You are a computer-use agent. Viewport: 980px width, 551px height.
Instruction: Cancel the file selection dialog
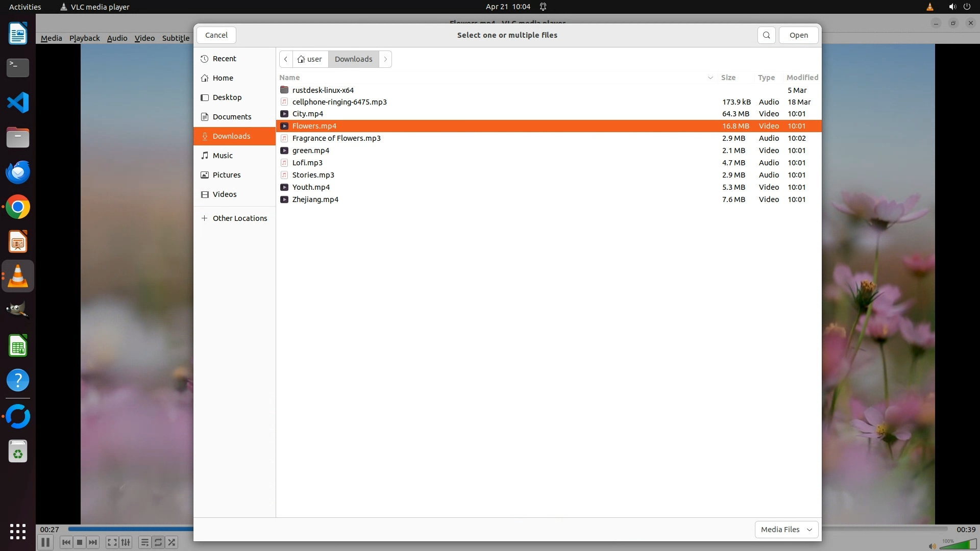[216, 35]
